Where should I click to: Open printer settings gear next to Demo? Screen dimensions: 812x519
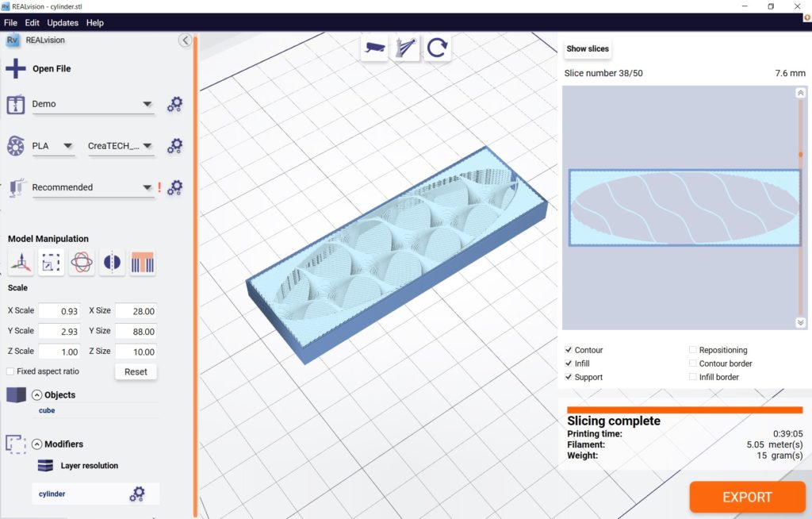coord(174,104)
